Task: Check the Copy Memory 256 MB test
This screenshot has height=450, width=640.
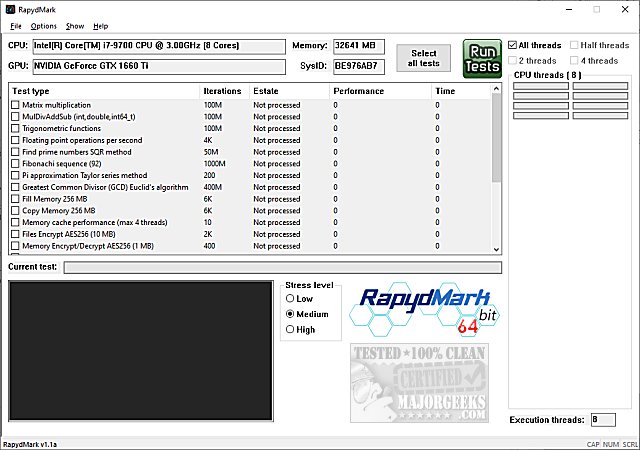Action: (x=15, y=211)
